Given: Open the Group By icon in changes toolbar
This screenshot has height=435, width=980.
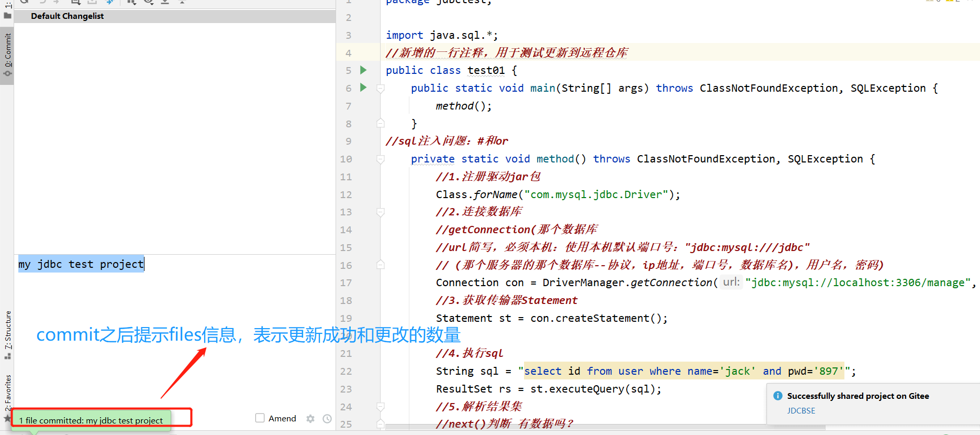Looking at the screenshot, I should click(131, 2).
